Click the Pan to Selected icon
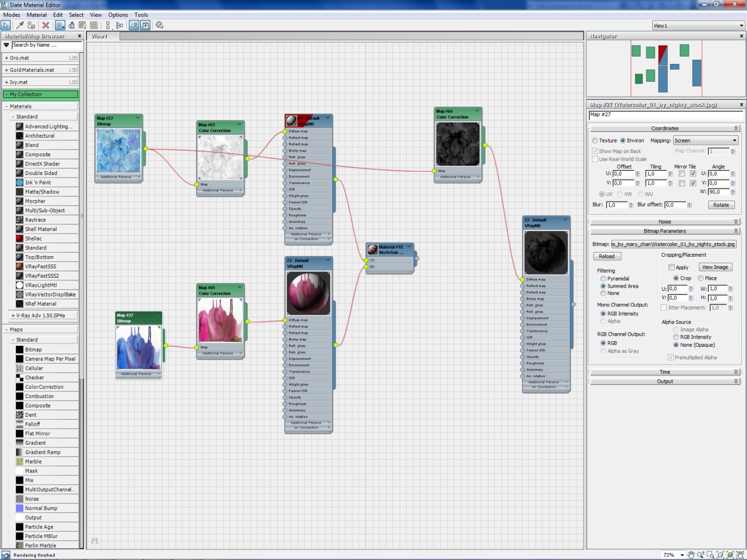The width and height of the screenshot is (747, 560). [740, 555]
